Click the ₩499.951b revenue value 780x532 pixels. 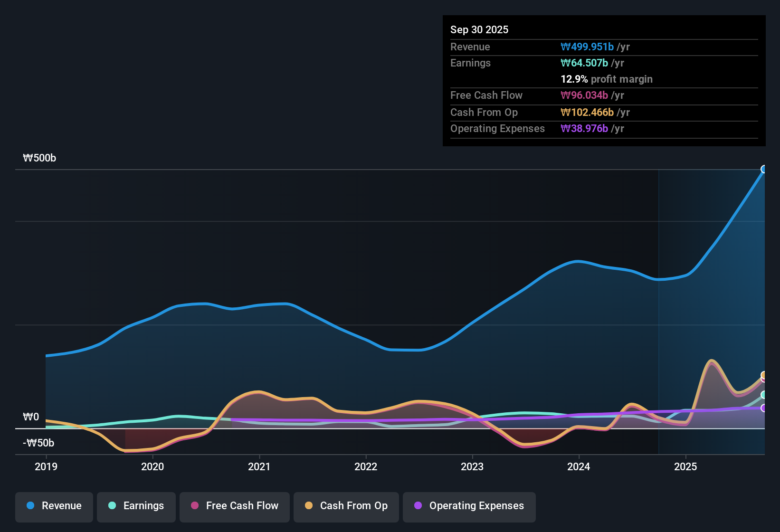tap(587, 47)
